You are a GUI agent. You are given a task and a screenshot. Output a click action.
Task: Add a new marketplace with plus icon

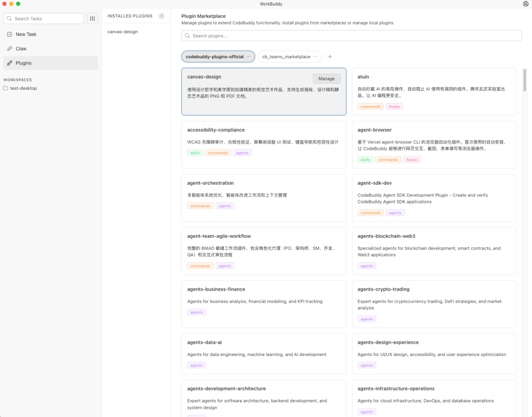tap(330, 57)
